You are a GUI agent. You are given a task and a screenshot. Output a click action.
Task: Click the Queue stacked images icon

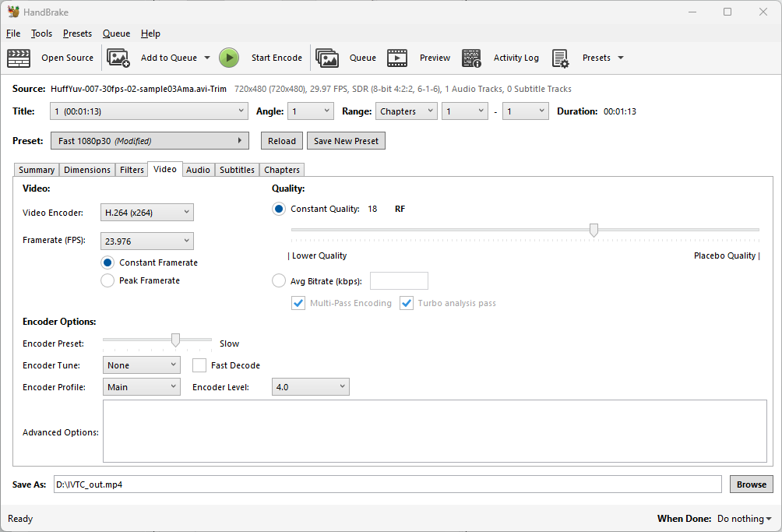(327, 58)
